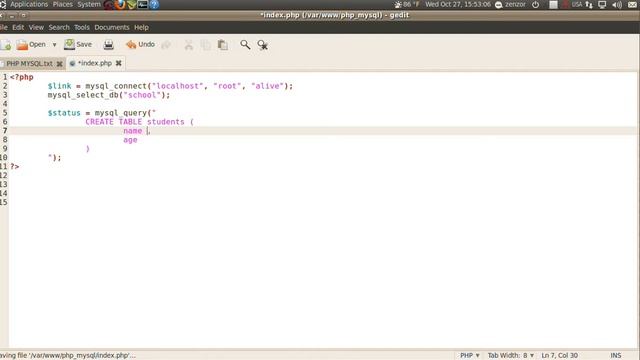The width and height of the screenshot is (640, 360).
Task: Click the network connection arrows icon
Action: 589,5
